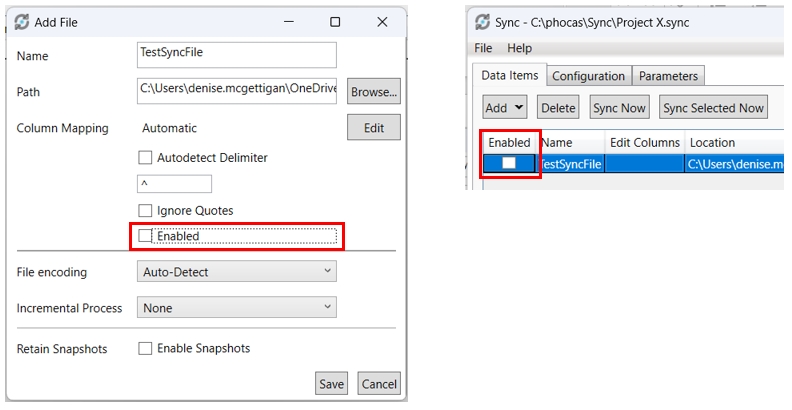The image size is (792, 410).
Task: Open the Help menu
Action: tap(520, 48)
